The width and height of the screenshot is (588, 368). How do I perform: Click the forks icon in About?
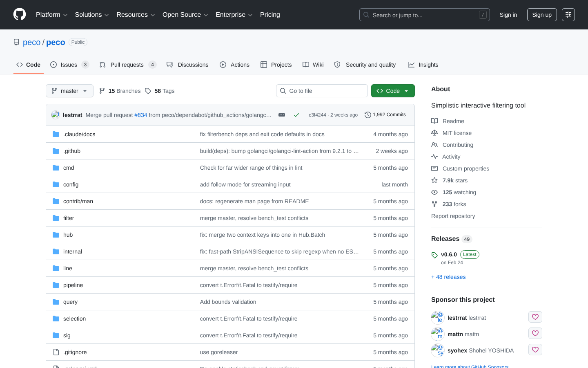click(434, 204)
